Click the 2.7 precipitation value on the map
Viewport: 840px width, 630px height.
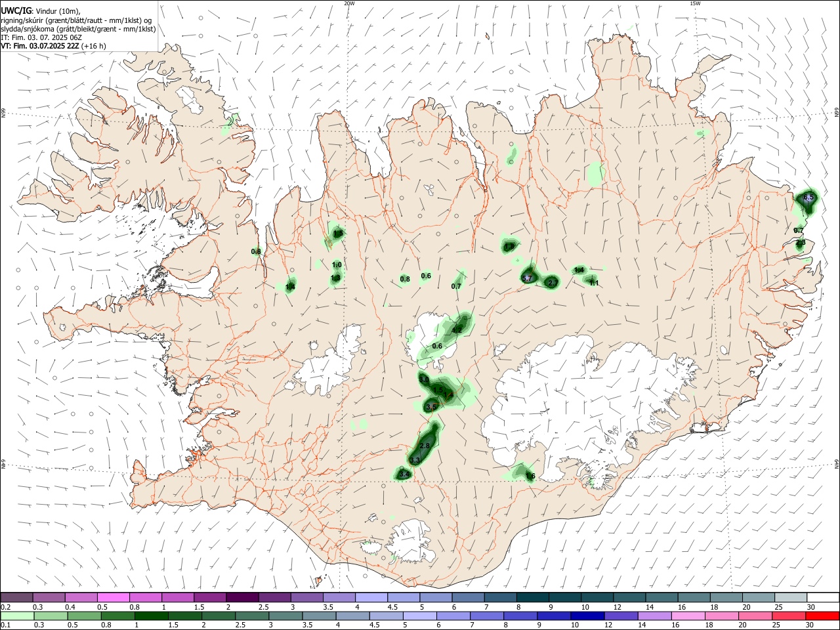coord(553,283)
